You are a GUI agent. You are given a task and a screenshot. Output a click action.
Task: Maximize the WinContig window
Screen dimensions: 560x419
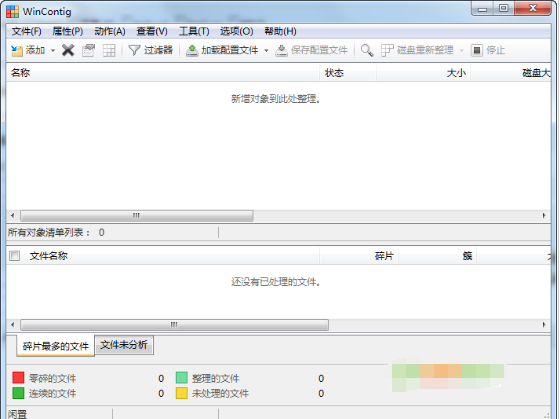504,9
